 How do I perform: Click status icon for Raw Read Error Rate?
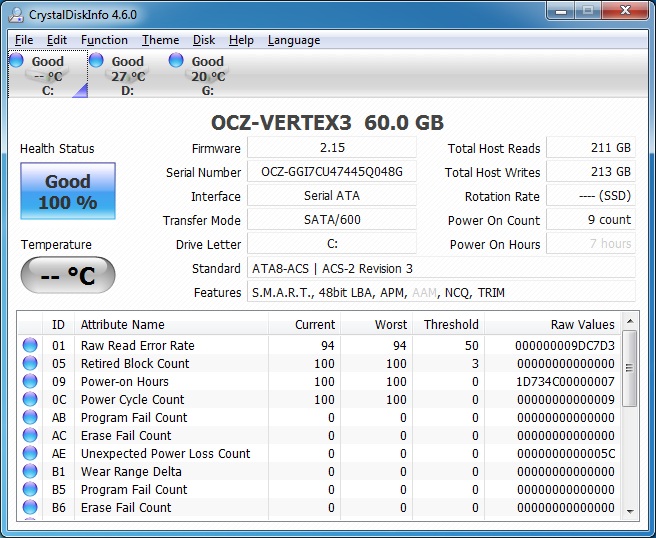(30, 345)
